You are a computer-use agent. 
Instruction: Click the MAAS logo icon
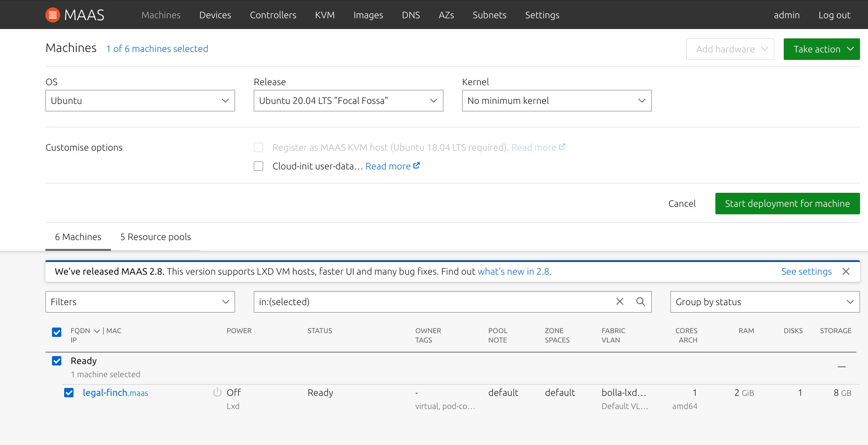(x=52, y=15)
